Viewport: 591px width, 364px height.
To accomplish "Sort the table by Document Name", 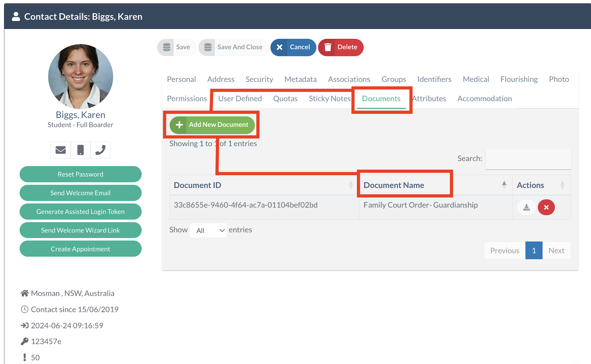I will click(436, 185).
